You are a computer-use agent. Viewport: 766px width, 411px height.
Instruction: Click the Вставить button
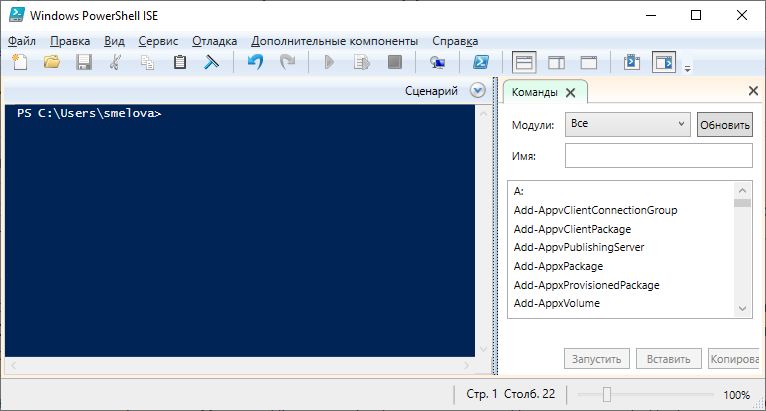point(668,359)
